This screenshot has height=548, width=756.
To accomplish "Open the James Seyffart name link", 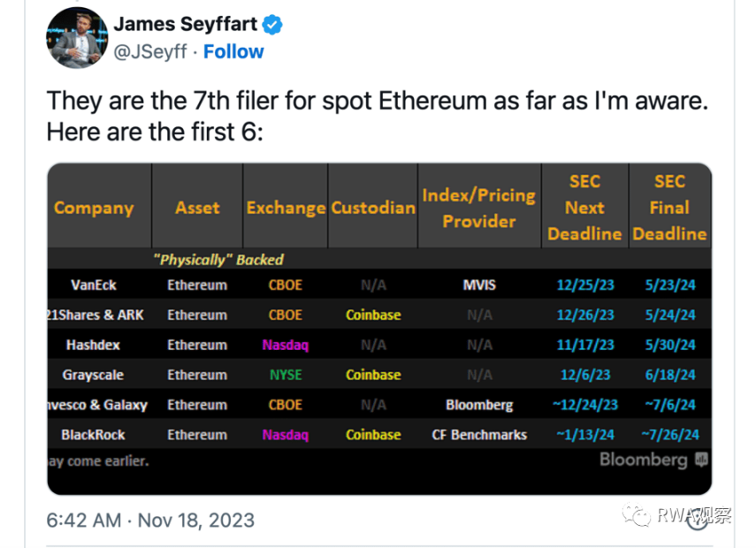I will tap(184, 25).
